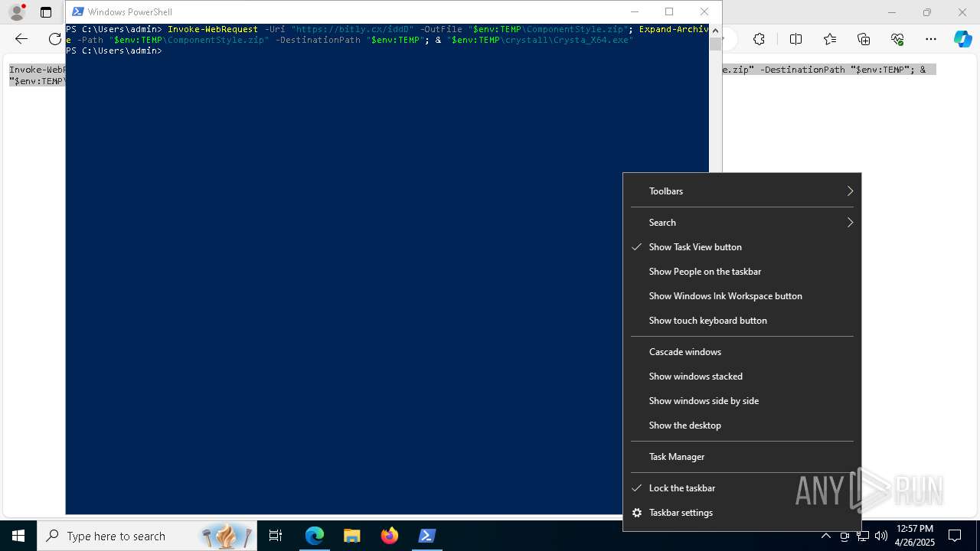The height and width of the screenshot is (551, 980).
Task: Launch Microsoft Edge from the taskbar
Action: pyautogui.click(x=315, y=536)
